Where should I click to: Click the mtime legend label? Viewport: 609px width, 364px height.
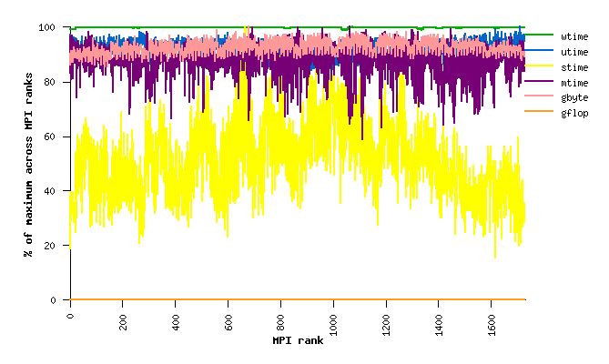tap(574, 83)
